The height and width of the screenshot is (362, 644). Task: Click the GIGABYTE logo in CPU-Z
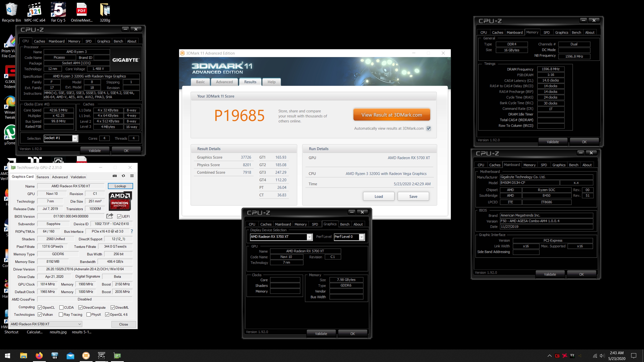(x=126, y=60)
